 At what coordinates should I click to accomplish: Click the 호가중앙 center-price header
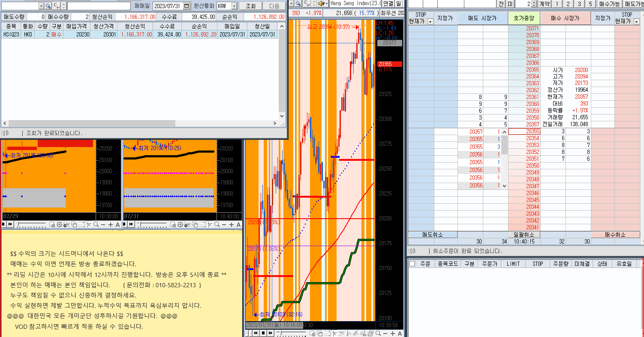[x=524, y=18]
